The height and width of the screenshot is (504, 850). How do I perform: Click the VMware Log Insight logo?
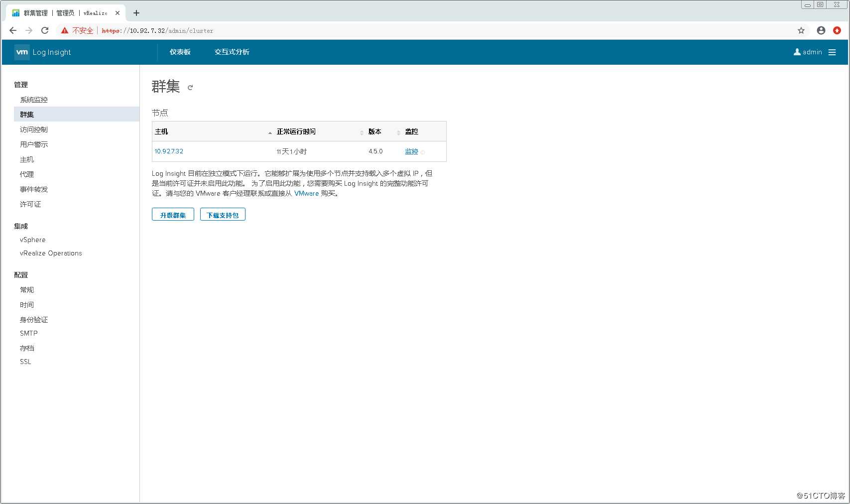tap(22, 52)
